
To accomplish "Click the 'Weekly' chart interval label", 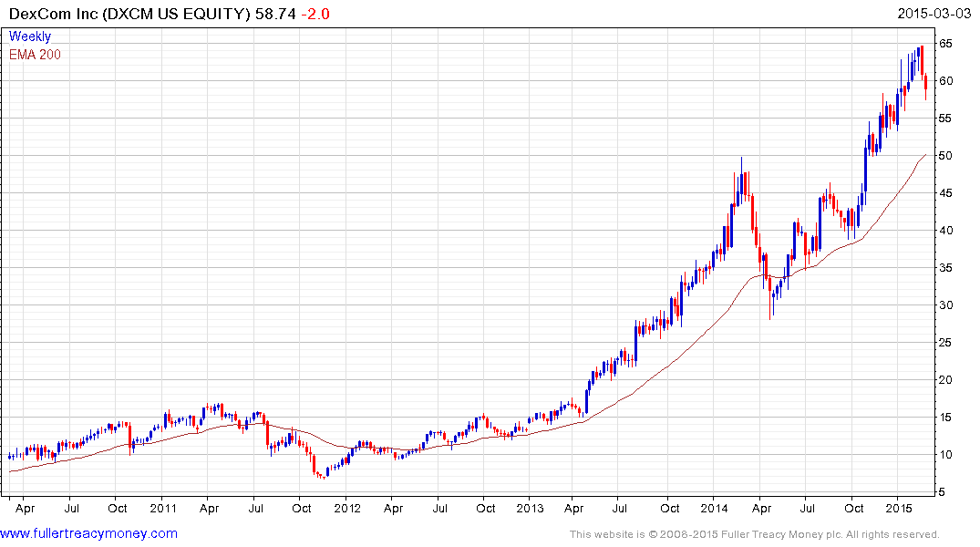I will pos(30,36).
